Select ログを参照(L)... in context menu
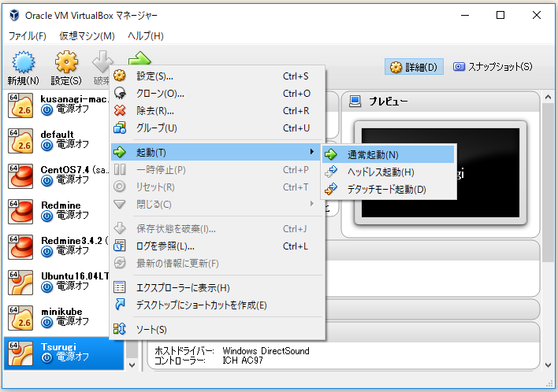558x392 pixels. (x=217, y=246)
